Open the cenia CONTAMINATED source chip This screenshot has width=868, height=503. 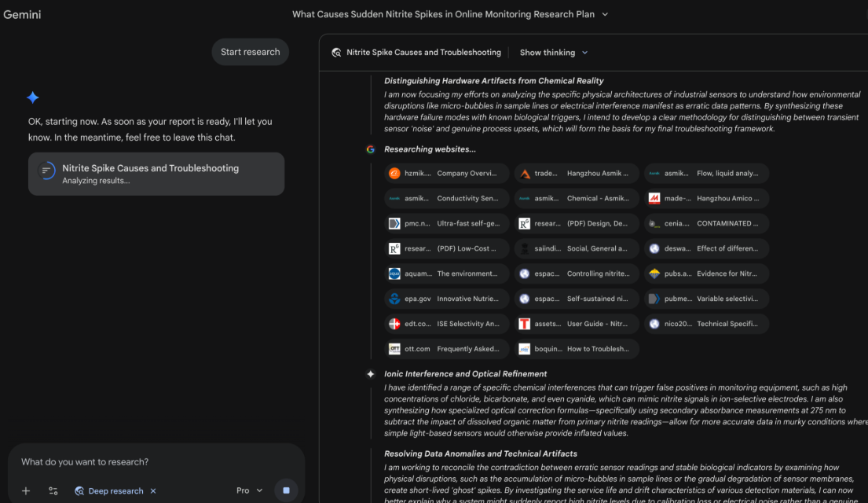pos(706,223)
